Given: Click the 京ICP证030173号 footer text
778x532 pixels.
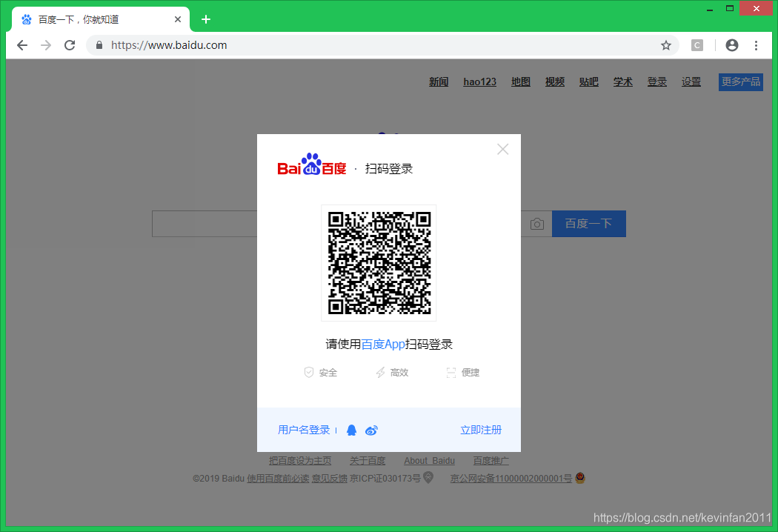Looking at the screenshot, I should (385, 479).
